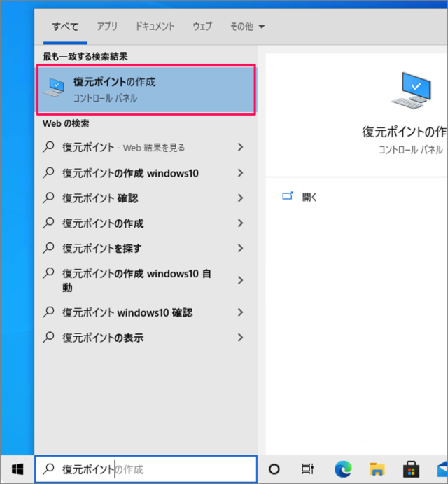Viewport: 448px width, 484px height.
Task: Open Cortana circle icon on taskbar
Action: click(x=274, y=469)
